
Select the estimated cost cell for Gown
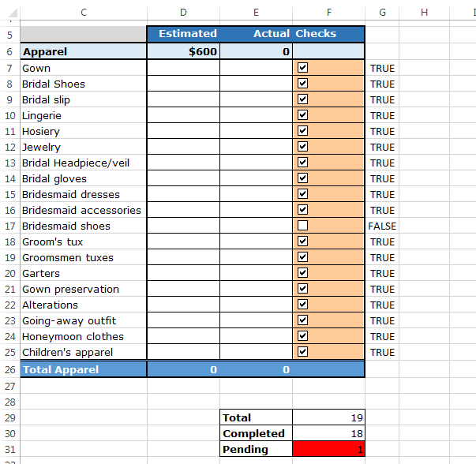coord(183,68)
